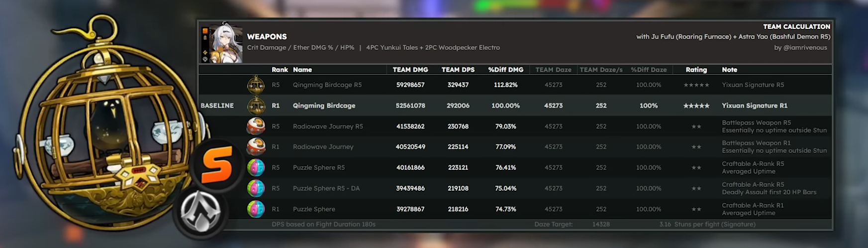Screen dimensions: 868x248
Task: Click the 'Puzzle Sphere' R1 name
Action: click(x=314, y=209)
